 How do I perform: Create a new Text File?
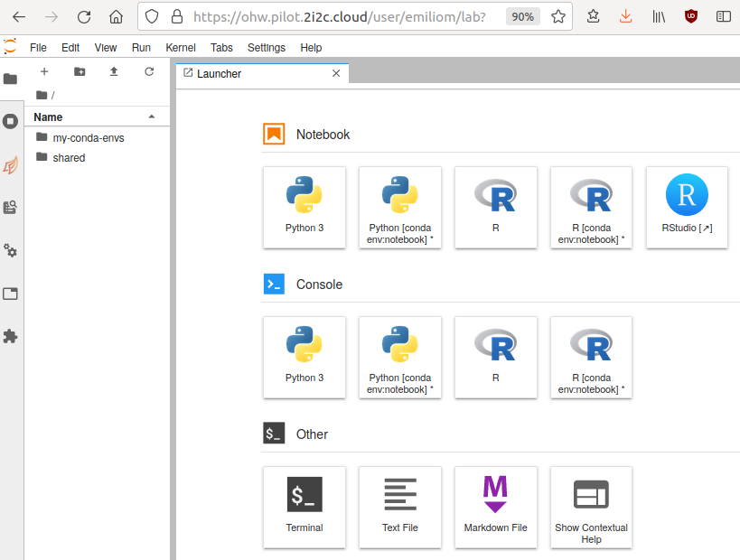[x=400, y=508]
